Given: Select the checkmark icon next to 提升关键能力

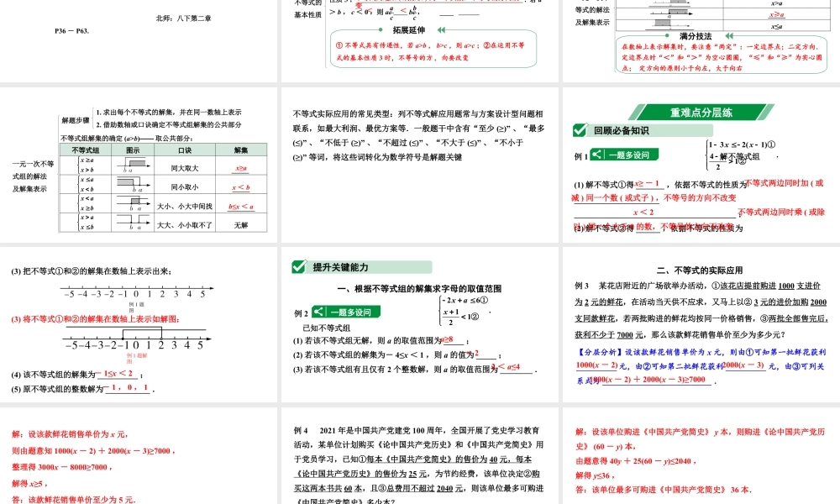Looking at the screenshot, I should point(298,266).
